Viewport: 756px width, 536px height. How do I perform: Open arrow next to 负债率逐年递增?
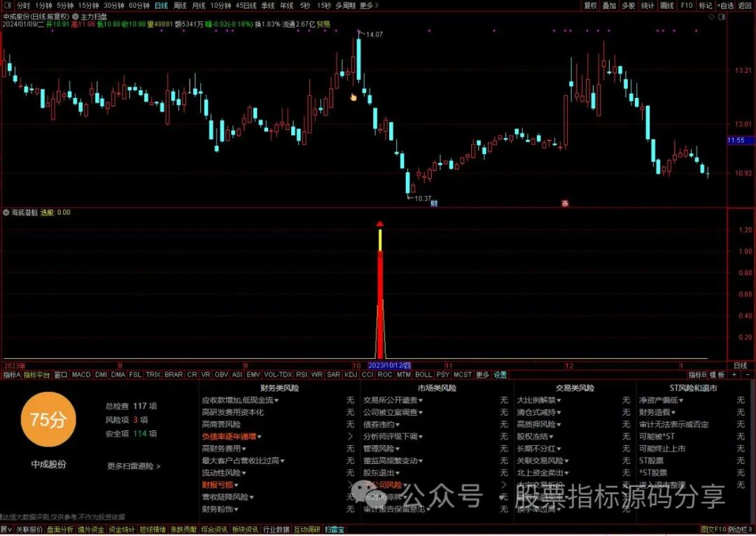[351, 436]
